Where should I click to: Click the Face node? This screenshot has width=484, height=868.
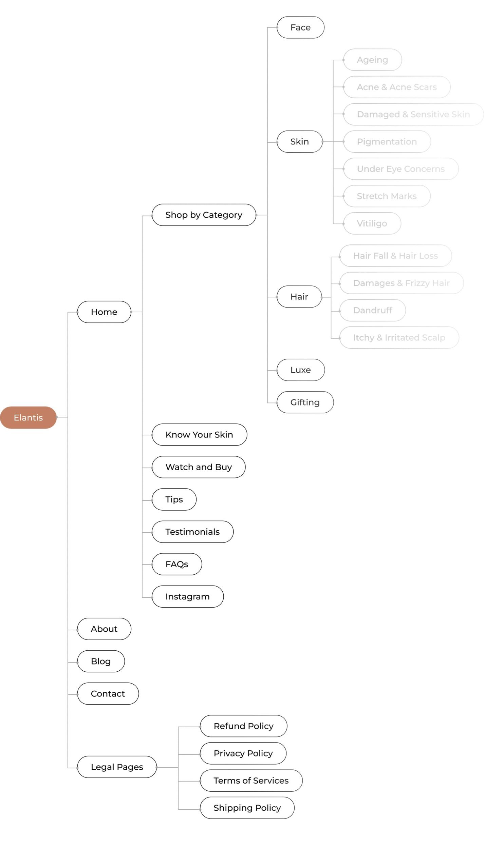point(301,27)
